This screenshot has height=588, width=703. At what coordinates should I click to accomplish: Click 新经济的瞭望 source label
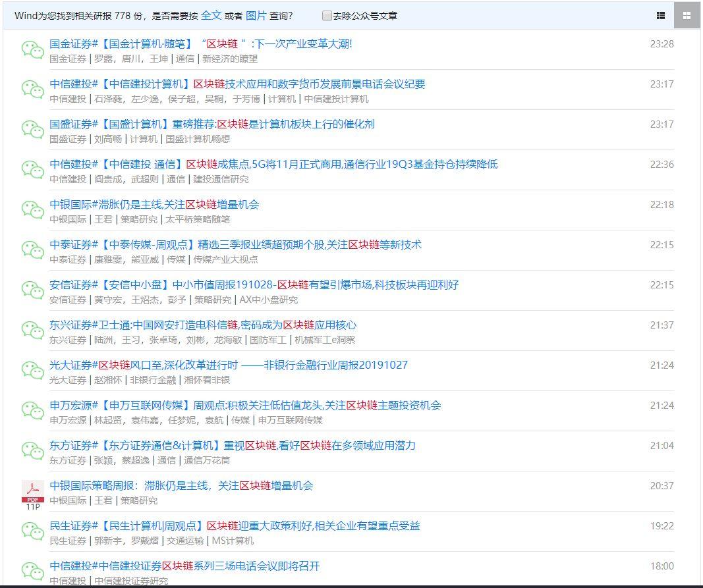coord(230,59)
